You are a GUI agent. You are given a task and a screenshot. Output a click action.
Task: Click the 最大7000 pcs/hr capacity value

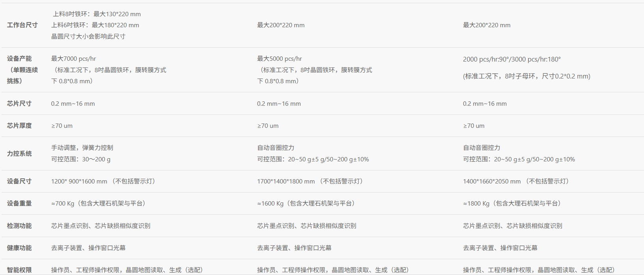(73, 59)
